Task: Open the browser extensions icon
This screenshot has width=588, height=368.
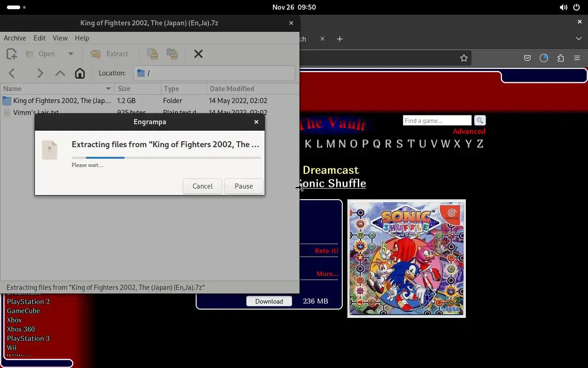Action: [560, 58]
